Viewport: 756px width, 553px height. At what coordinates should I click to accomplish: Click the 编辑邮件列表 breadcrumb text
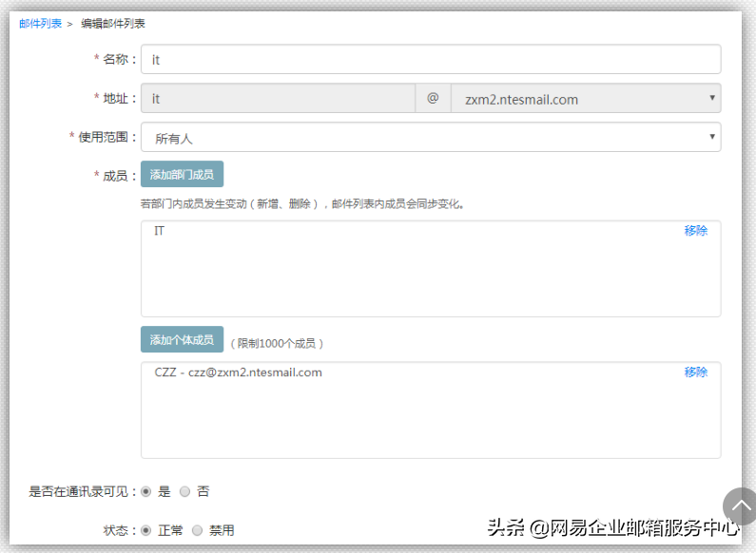coord(113,24)
